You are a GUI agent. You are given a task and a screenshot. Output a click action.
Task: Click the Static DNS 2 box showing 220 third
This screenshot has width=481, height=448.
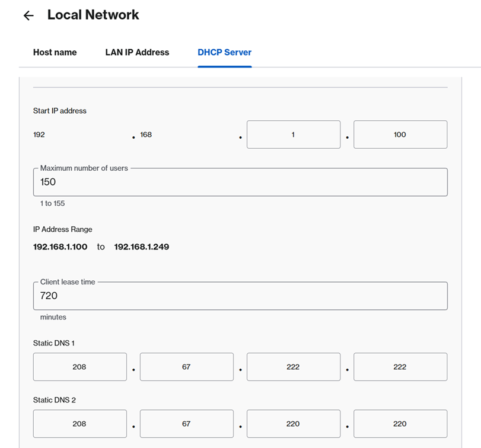(x=293, y=424)
